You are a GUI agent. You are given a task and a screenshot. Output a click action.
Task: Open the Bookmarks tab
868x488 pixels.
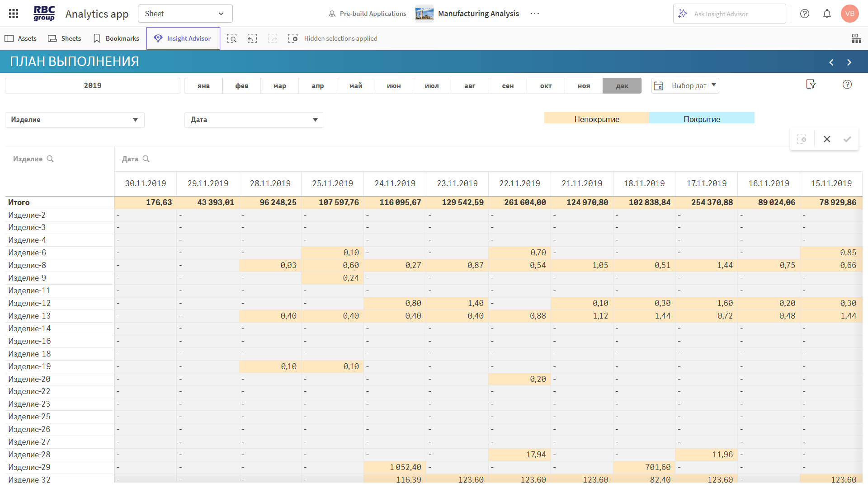[x=116, y=38]
